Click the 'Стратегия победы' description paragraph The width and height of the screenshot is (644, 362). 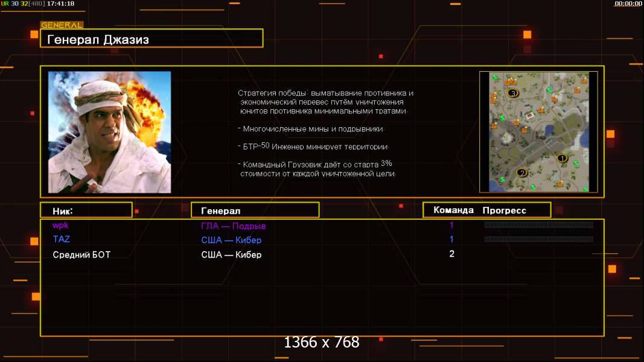pos(326,102)
